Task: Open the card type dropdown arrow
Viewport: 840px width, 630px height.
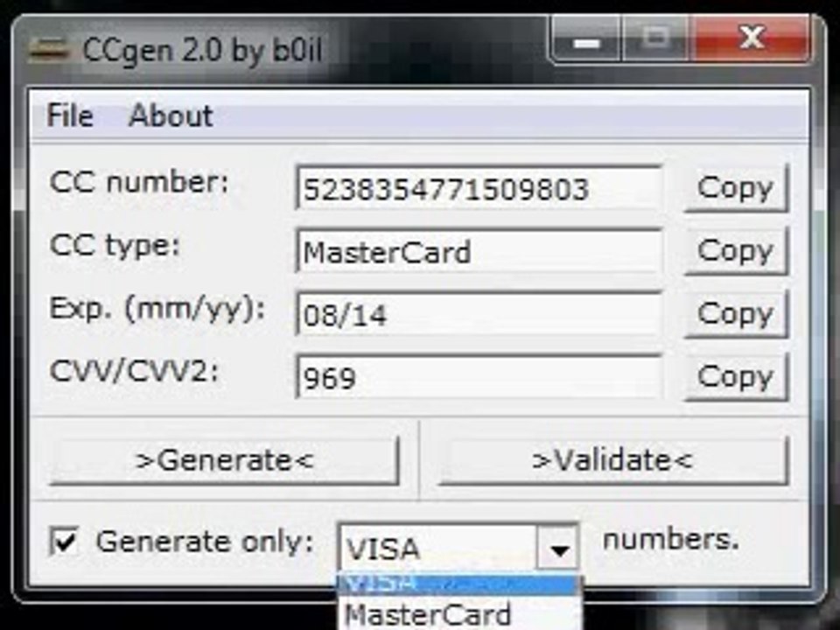Action: 557,548
